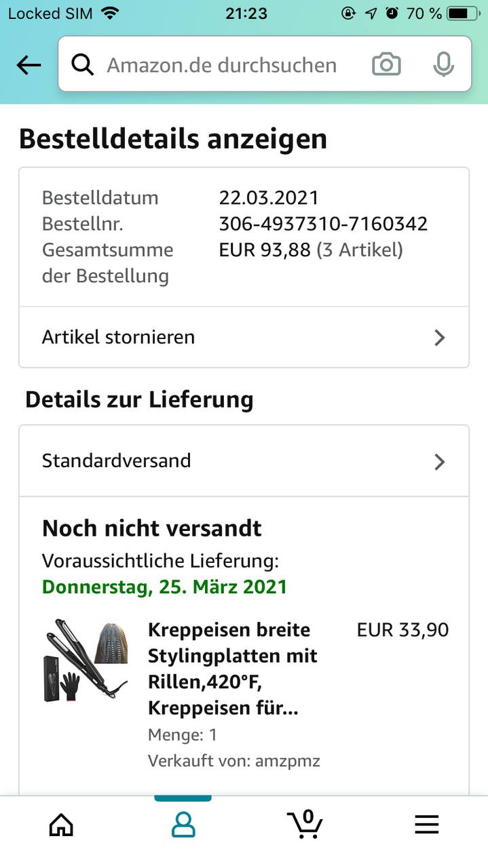Go to Home tab in bottom bar
Screen dimensions: 488x868
click(61, 825)
